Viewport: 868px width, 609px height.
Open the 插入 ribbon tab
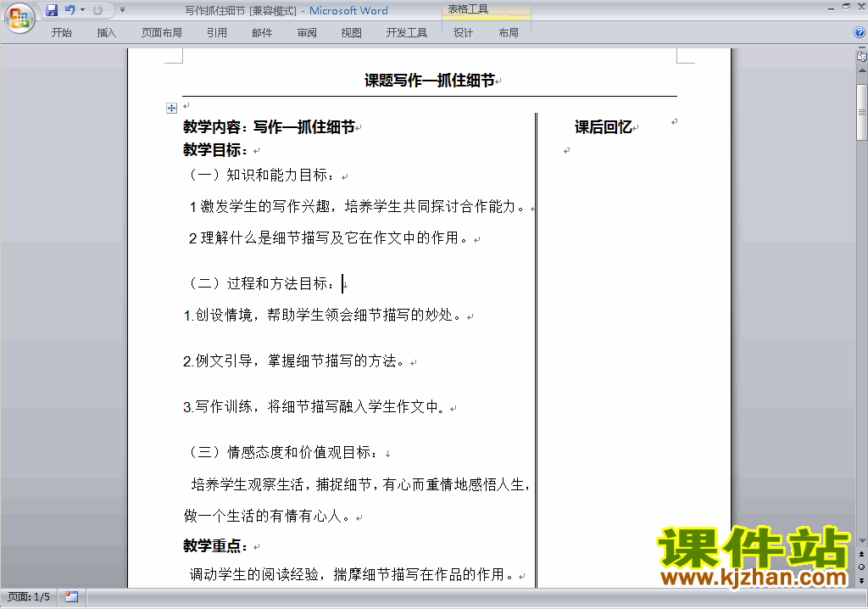pyautogui.click(x=106, y=33)
